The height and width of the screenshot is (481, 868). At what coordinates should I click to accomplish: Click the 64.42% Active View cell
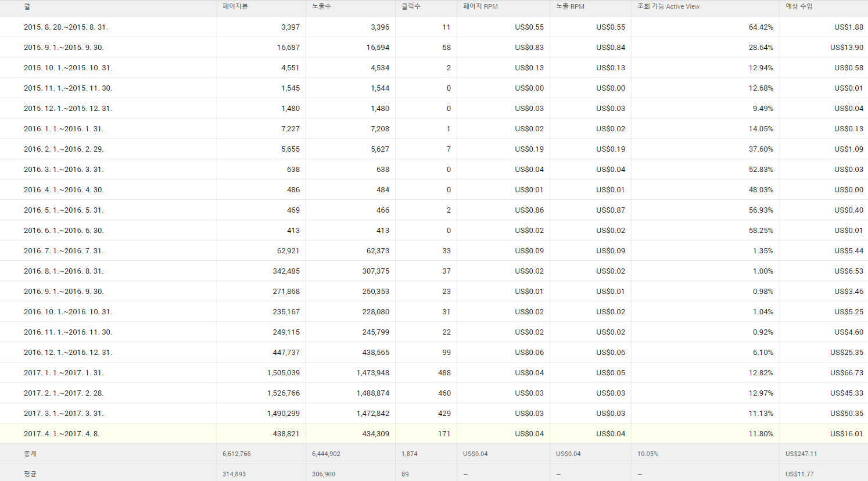[761, 27]
